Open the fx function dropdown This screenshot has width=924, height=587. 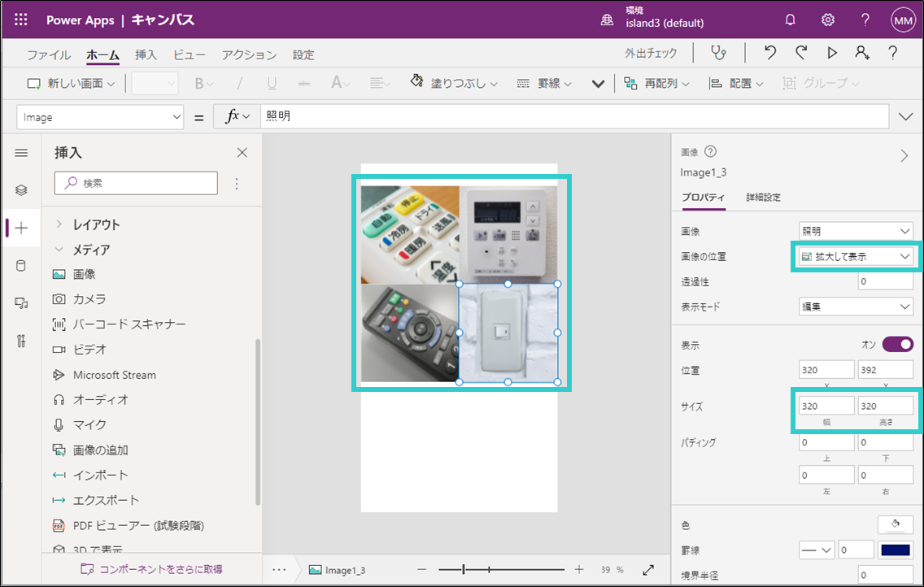[x=238, y=116]
